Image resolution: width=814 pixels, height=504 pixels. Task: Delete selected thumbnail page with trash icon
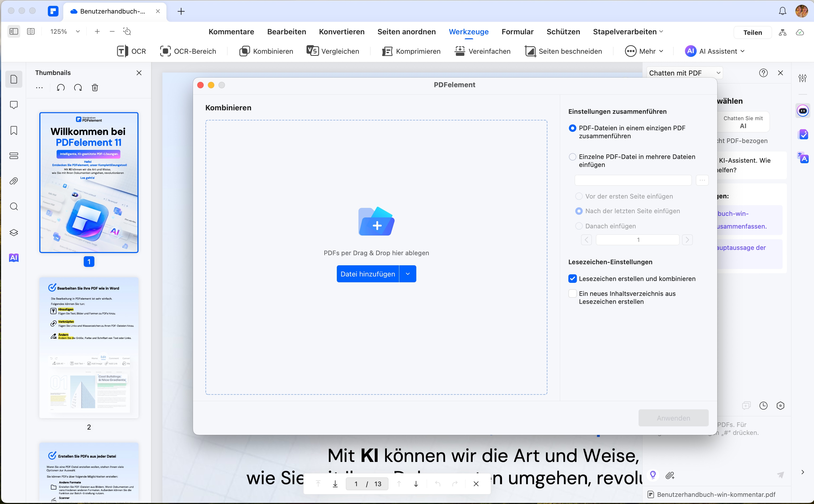[95, 88]
